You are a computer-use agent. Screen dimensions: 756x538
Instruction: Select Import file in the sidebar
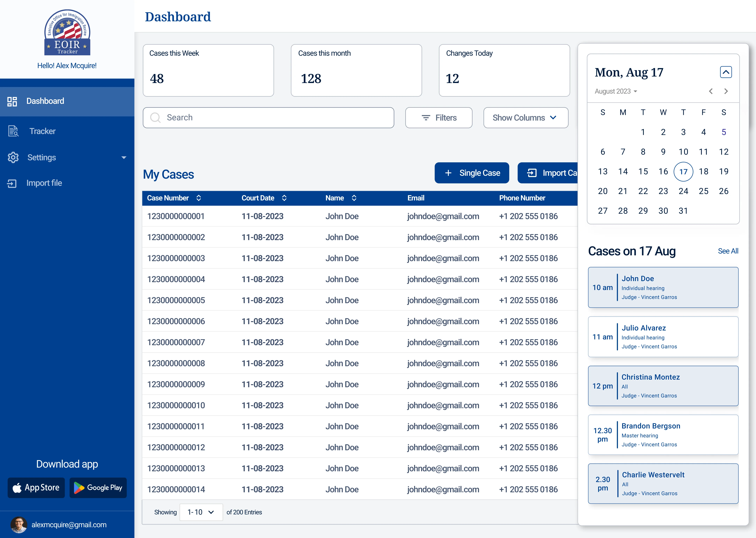point(44,183)
